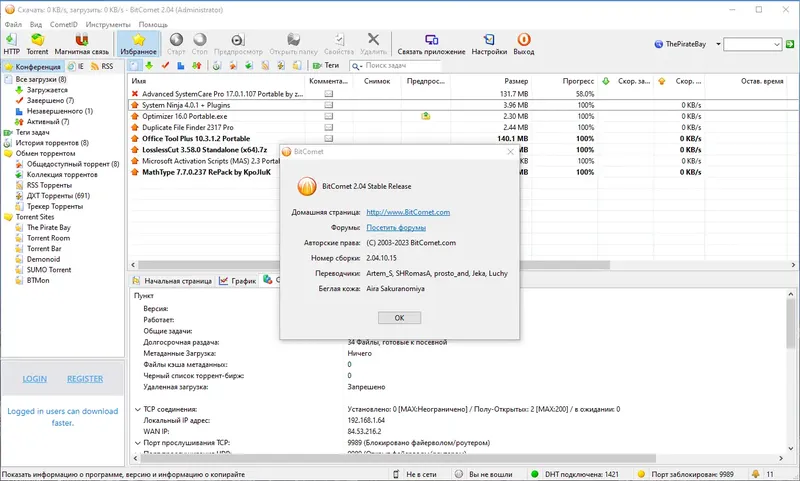
Task: Open the CometID menu
Action: tap(64, 24)
